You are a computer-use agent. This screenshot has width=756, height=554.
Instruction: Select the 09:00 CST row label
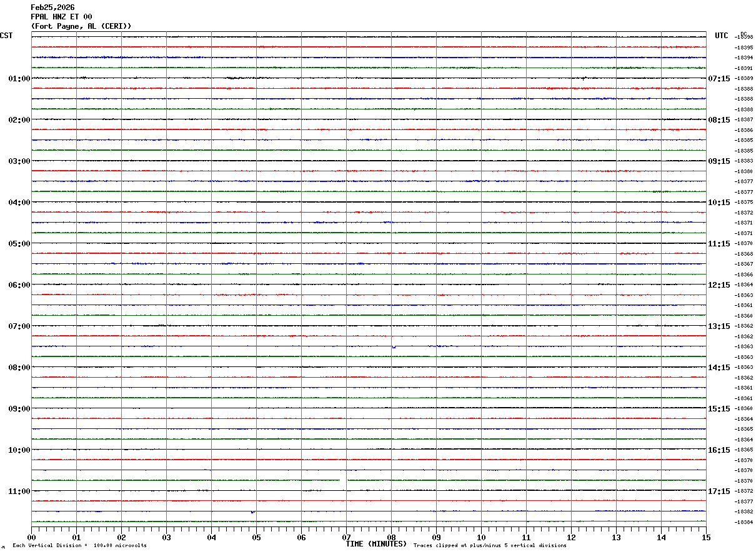pyautogui.click(x=19, y=409)
